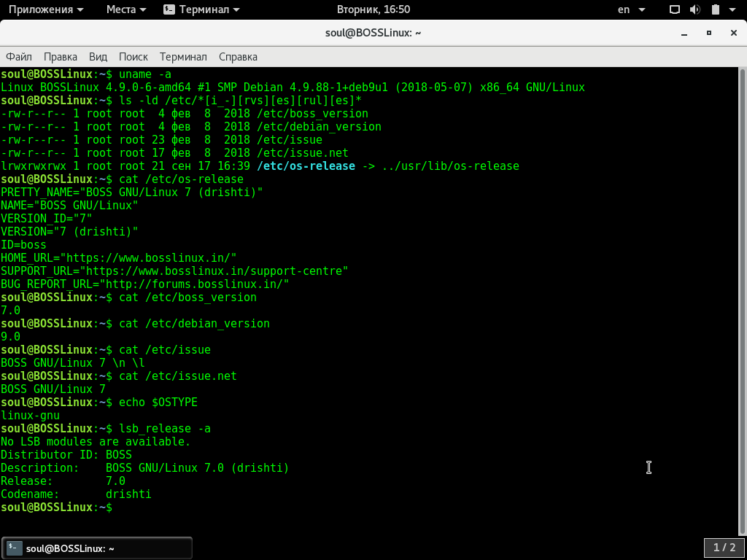Open the en keyboard layout selector
This screenshot has height=560, width=747.
[x=631, y=9]
